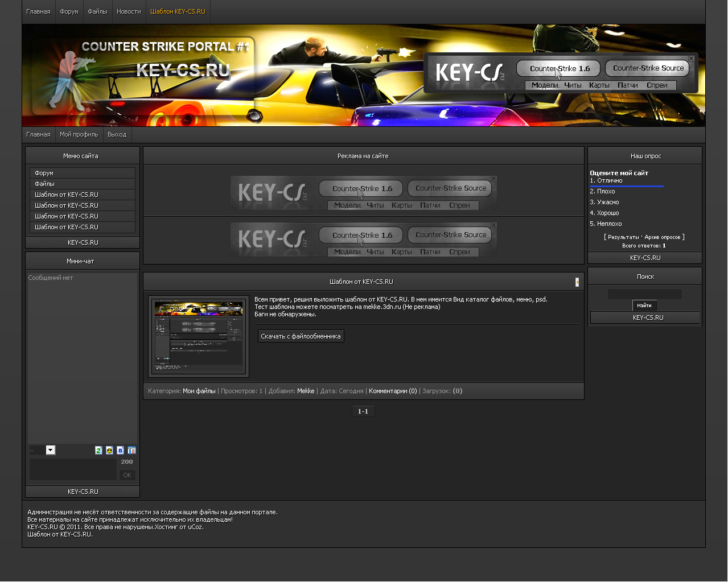The width and height of the screenshot is (728, 582).
Task: Choose poll answer 3. Ужасно
Action: [x=604, y=203]
